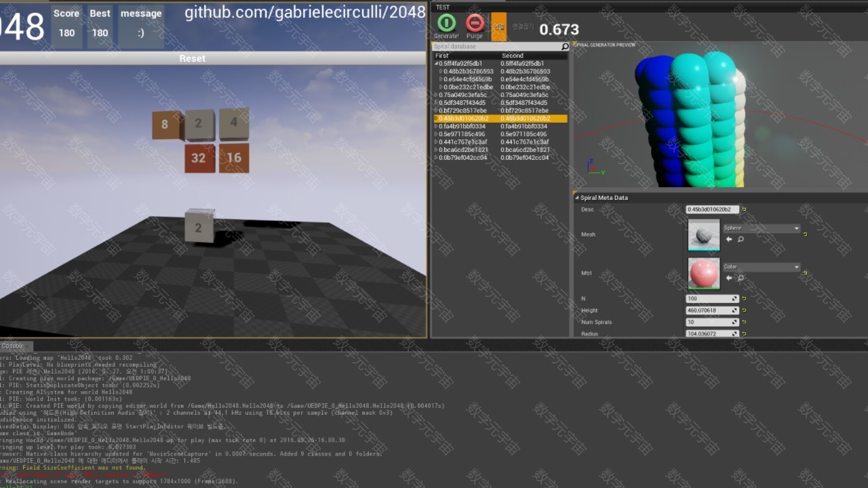This screenshot has width=868, height=488.
Task: Toggle the orange highlighted toolbar button
Action: 498,26
